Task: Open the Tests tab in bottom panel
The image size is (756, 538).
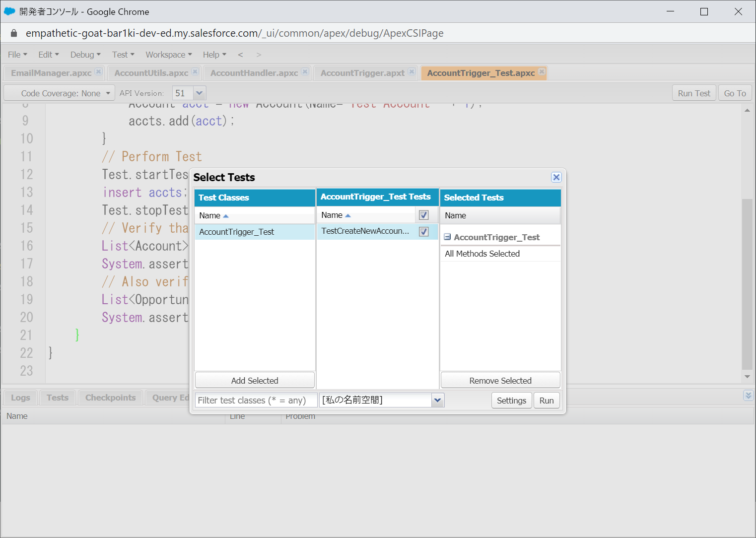Action: (58, 398)
